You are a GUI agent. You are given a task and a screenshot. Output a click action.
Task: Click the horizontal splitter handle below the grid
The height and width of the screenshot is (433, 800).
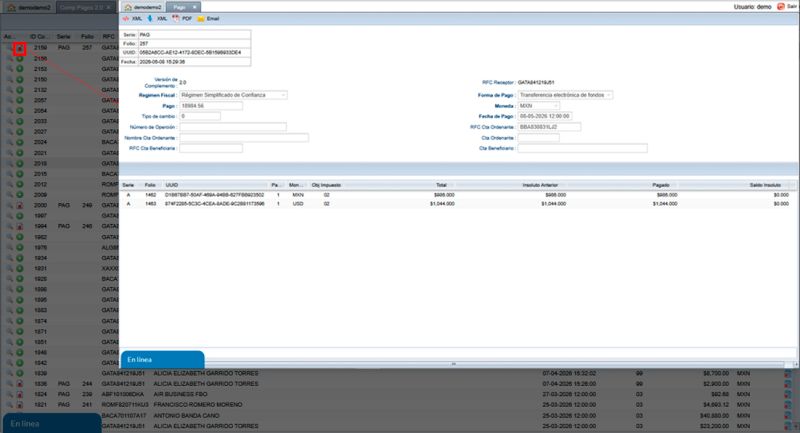(x=453, y=364)
